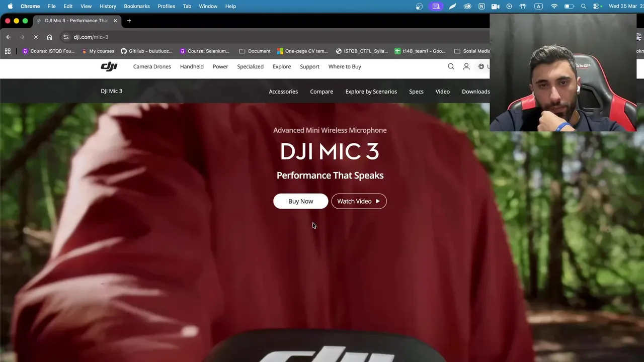Open the Downloads link
The image size is (644, 362).
click(x=475, y=92)
